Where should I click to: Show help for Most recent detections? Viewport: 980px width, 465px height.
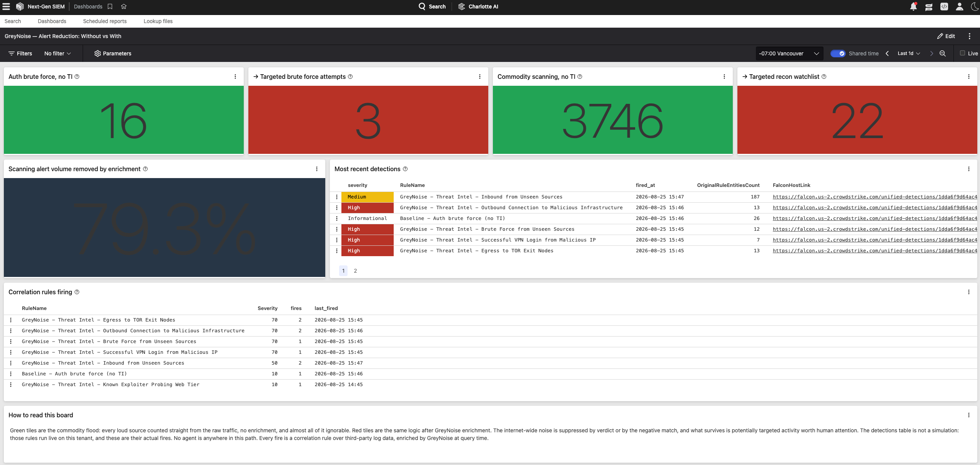coord(405,169)
